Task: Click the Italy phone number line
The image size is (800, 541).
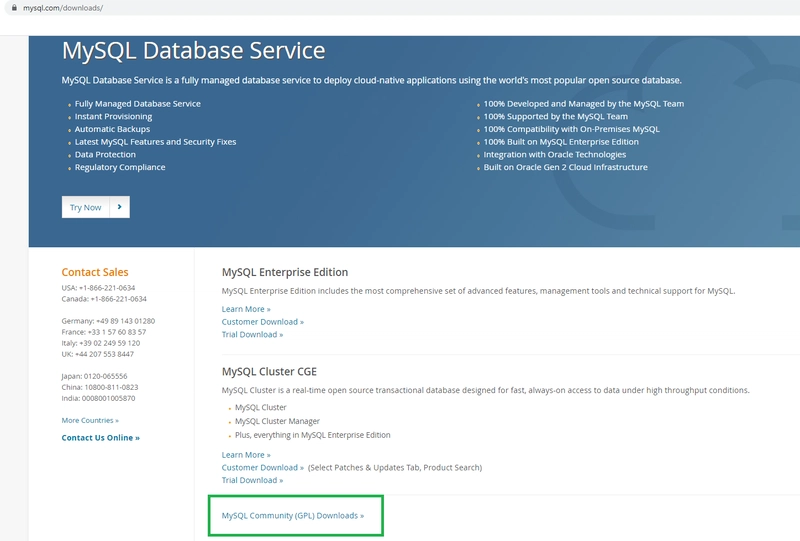Action: pyautogui.click(x=101, y=343)
